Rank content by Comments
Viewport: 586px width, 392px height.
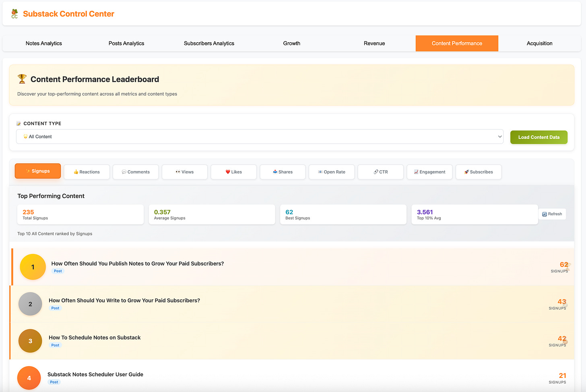tap(136, 172)
